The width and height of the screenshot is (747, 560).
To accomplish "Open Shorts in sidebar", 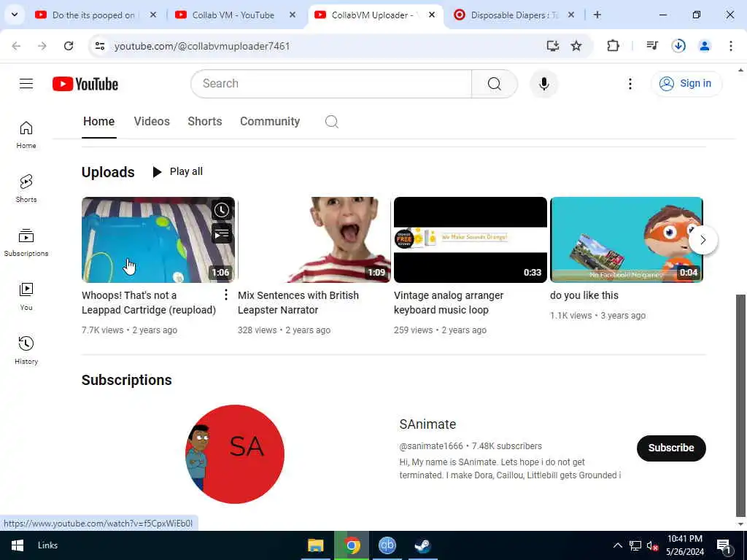I will click(x=26, y=189).
